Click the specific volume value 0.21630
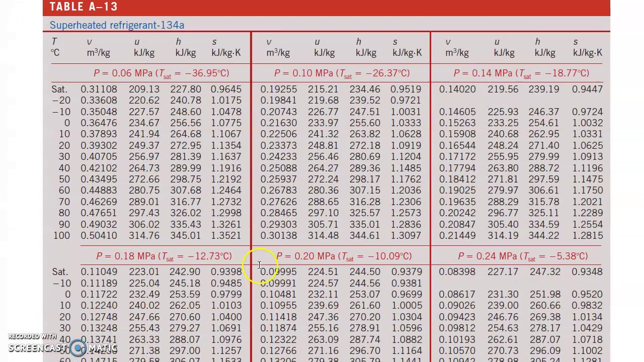Viewport: 644px width, 362px height. 278,123
